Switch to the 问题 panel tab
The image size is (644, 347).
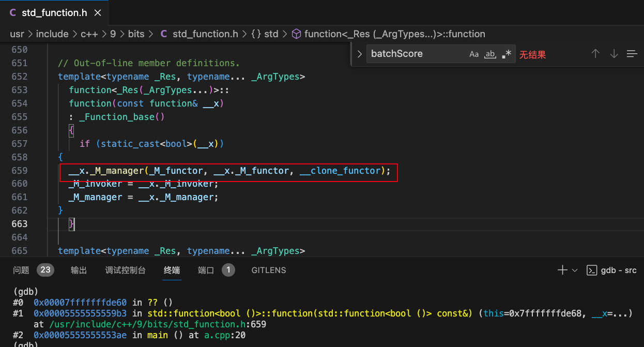21,270
